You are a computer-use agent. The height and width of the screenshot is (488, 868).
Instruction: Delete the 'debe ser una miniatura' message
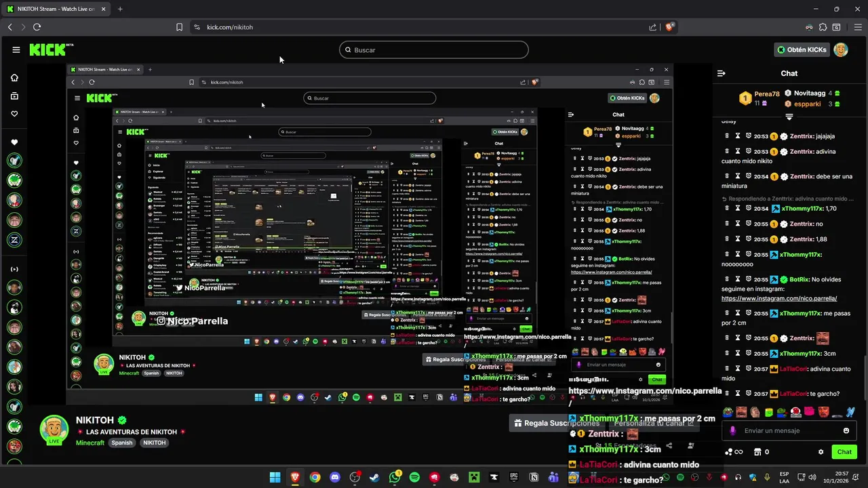coord(727,176)
